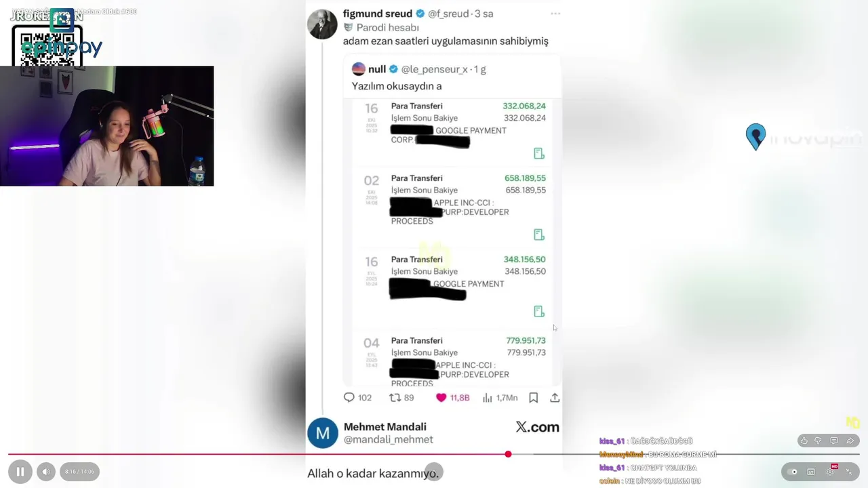Pause the video playback
Image resolution: width=868 pixels, height=488 pixels.
click(20, 472)
